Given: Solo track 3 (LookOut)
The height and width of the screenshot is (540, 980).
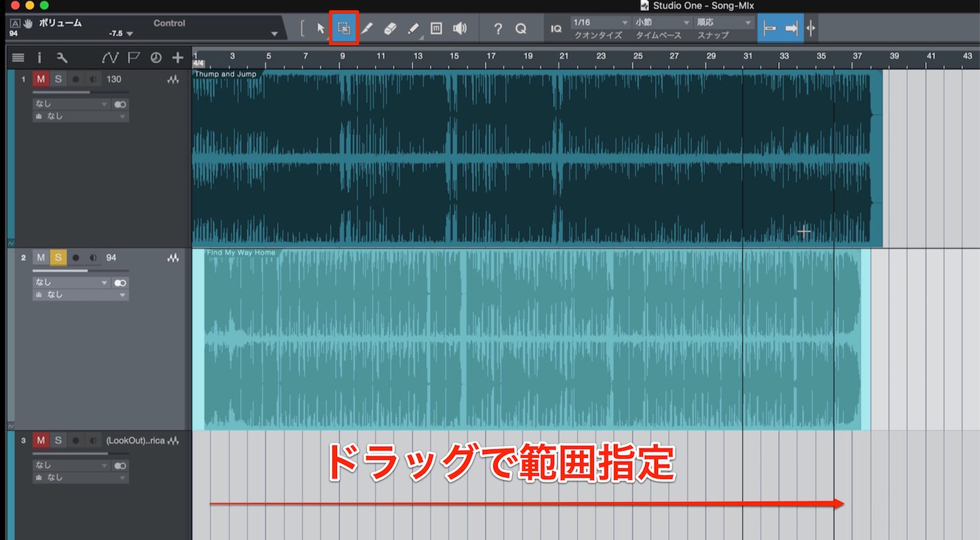Looking at the screenshot, I should pos(58,440).
